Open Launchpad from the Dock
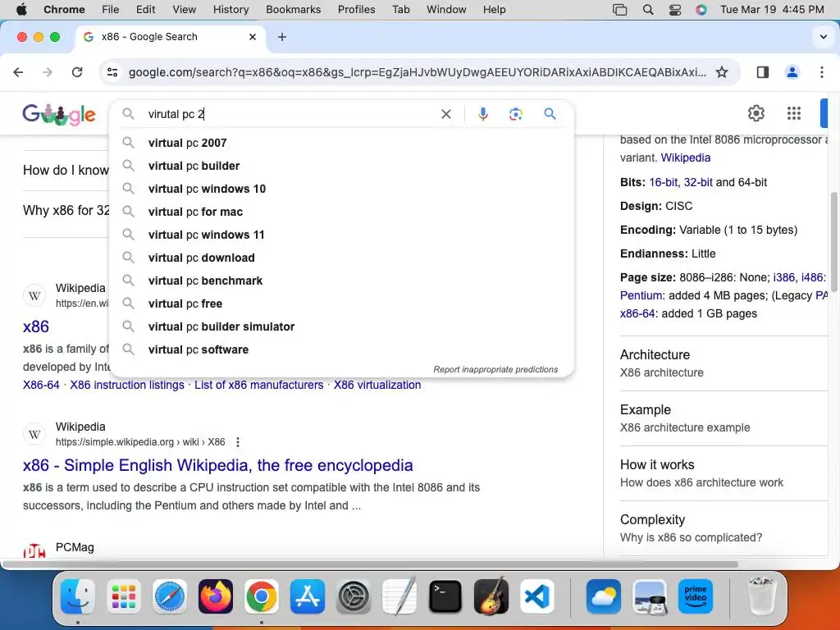 124,596
